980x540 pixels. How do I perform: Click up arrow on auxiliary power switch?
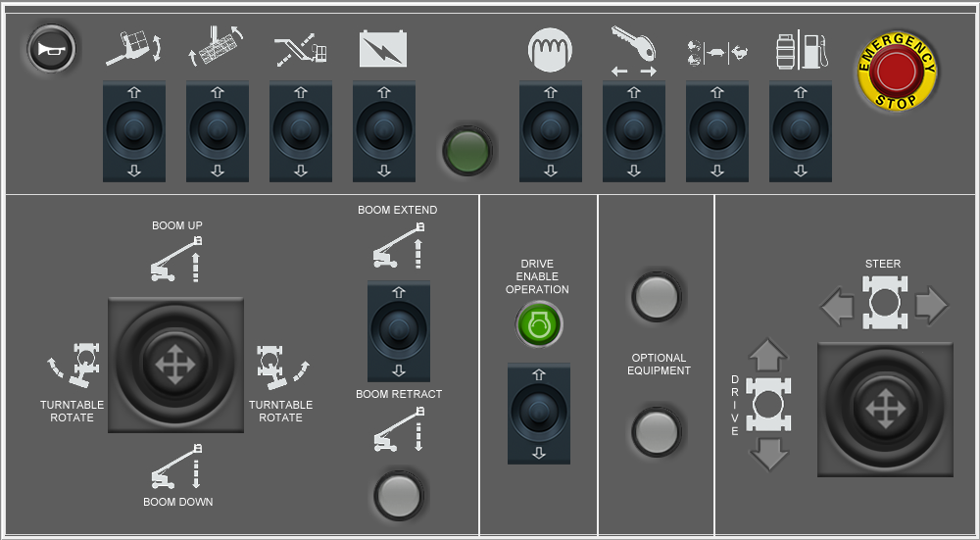384,92
